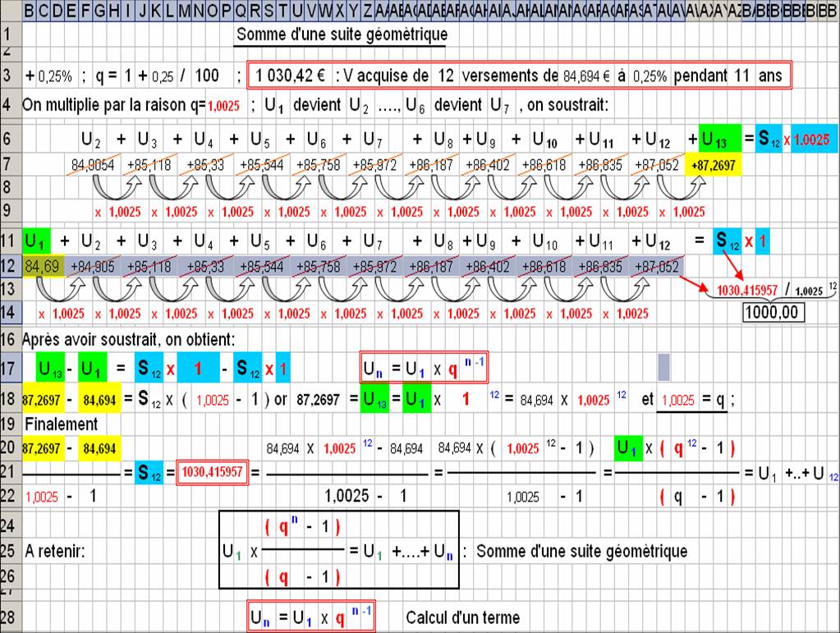The width and height of the screenshot is (840, 633).
Task: Select 'Somme d'une suite géomètrique' text in row 25
Action: pos(582,551)
